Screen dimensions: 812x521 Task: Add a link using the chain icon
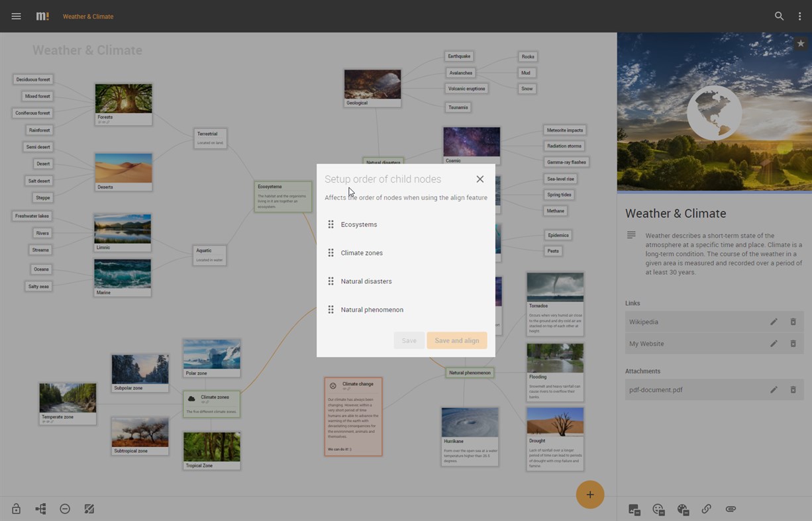(x=706, y=509)
